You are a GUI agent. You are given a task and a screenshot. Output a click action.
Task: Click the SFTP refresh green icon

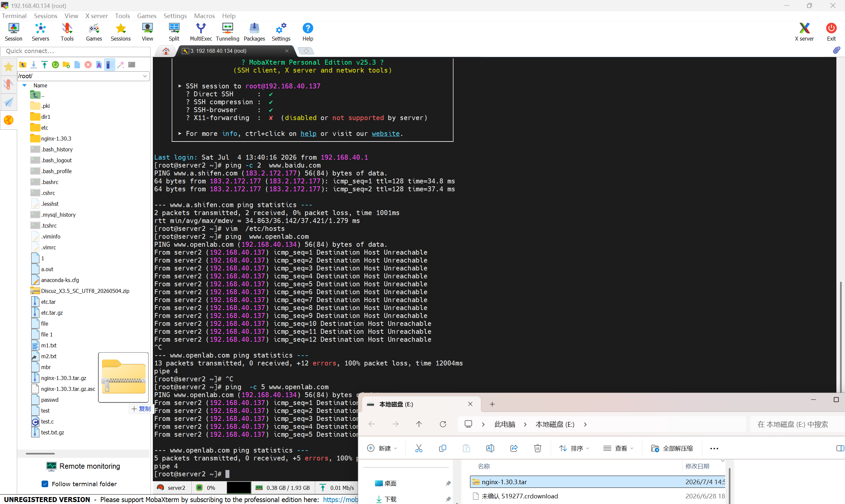(x=55, y=65)
